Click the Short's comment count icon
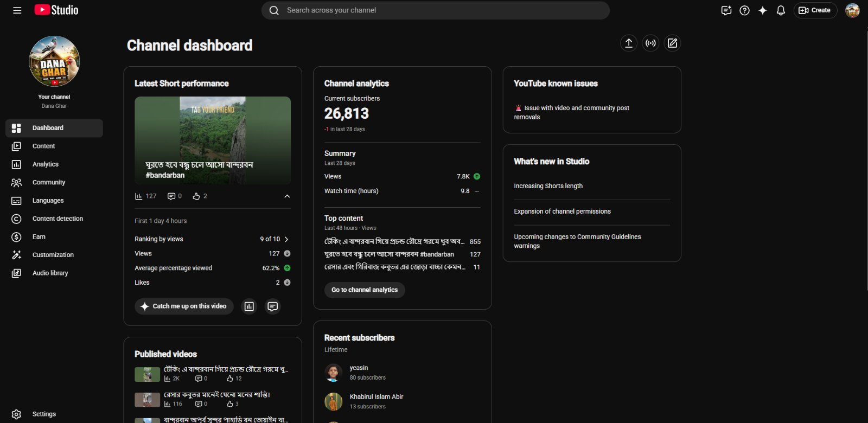The image size is (868, 423). (171, 196)
